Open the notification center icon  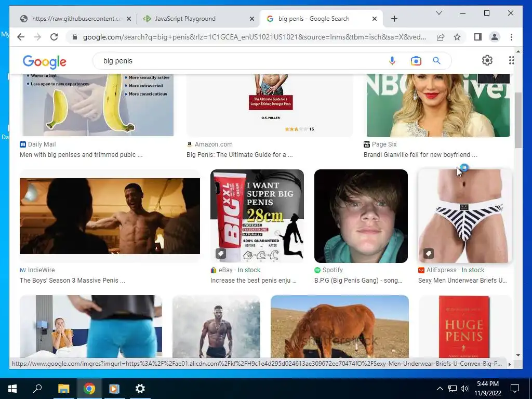click(515, 389)
